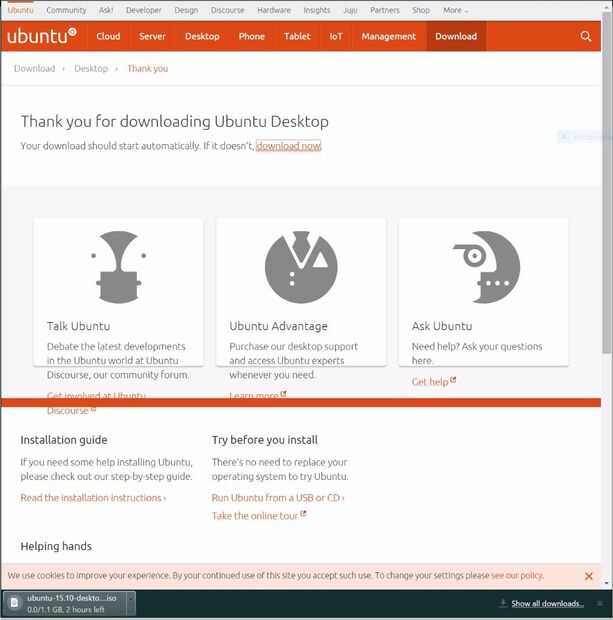613x620 pixels.
Task: Open 'see our policy' cookie link
Action: pyautogui.click(x=517, y=575)
